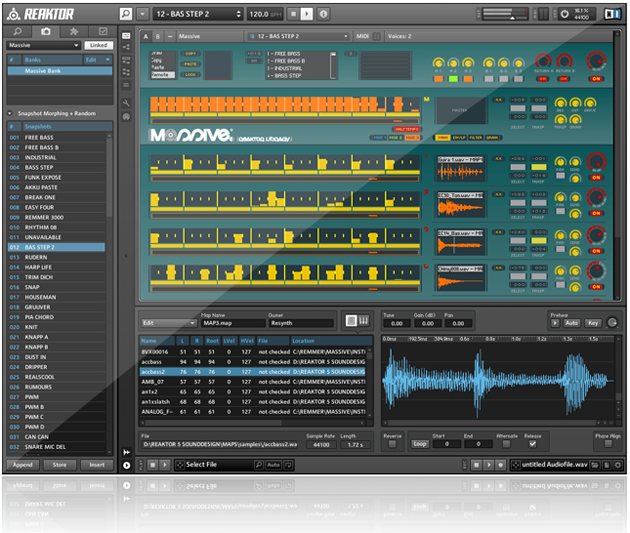
Task: Collapse the instrument header minus button
Action: tap(170, 36)
